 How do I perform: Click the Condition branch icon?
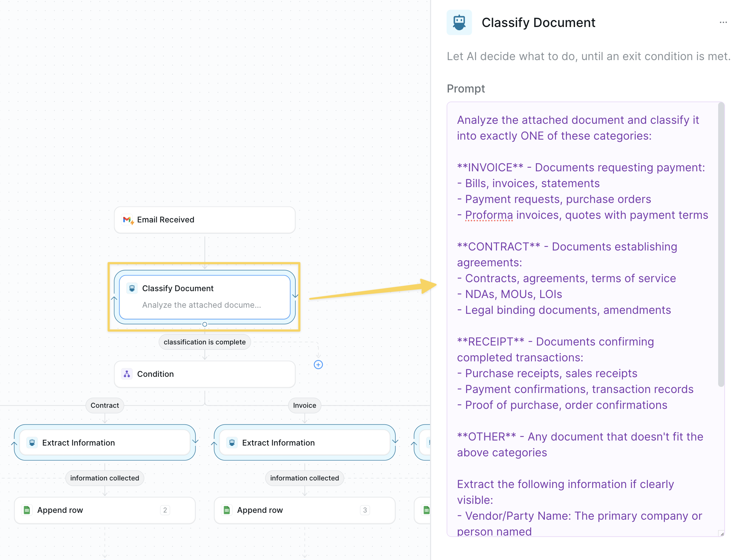[x=127, y=374]
